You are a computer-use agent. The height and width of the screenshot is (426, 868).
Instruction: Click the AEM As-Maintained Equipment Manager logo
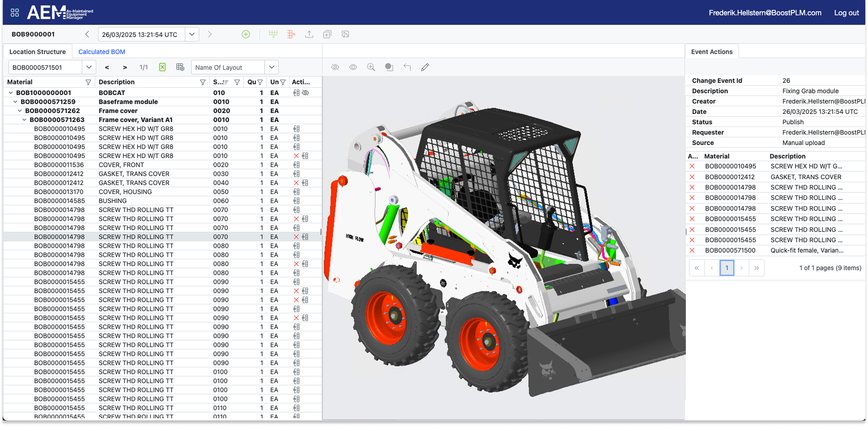point(60,13)
